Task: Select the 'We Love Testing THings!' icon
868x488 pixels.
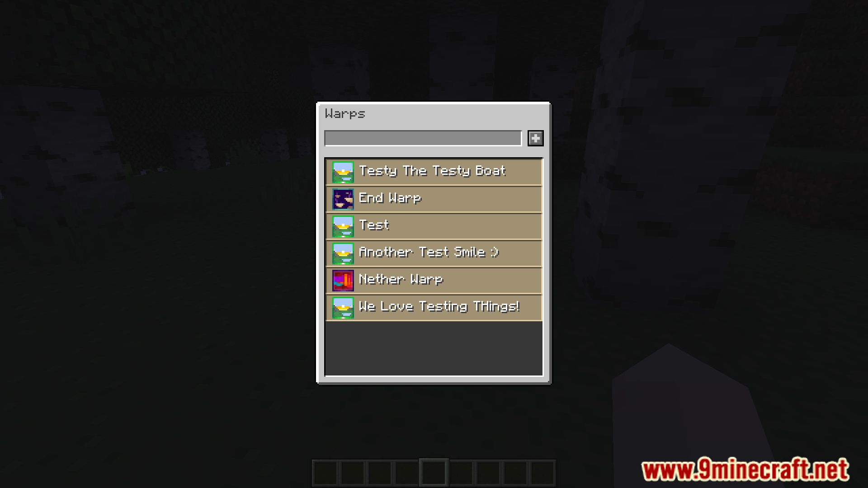Action: [343, 307]
